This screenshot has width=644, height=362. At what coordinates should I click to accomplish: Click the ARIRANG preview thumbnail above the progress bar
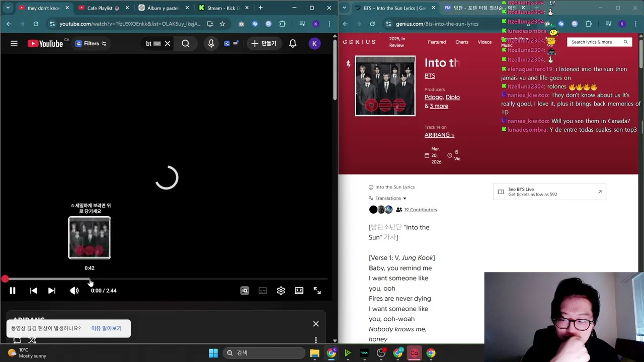90,238
